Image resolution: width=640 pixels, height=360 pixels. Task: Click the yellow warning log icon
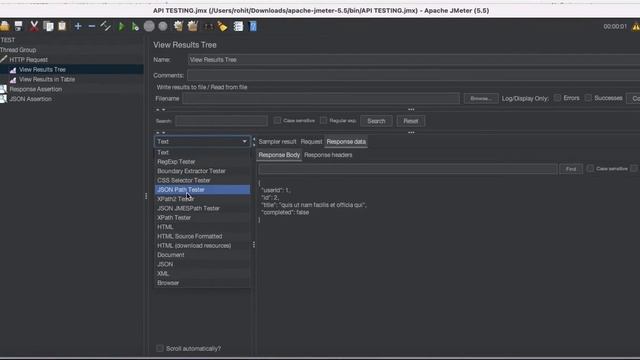(636, 27)
